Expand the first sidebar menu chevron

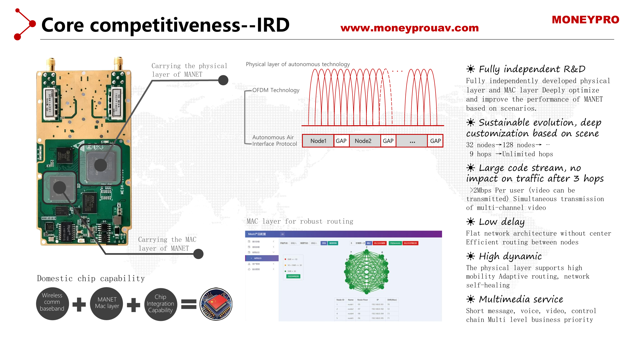click(274, 241)
